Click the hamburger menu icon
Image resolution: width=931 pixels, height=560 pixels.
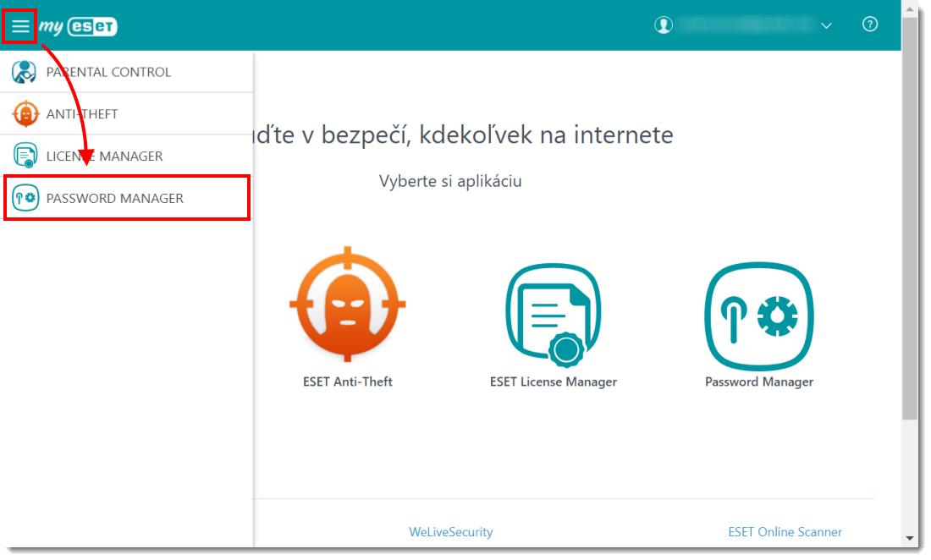pyautogui.click(x=19, y=26)
